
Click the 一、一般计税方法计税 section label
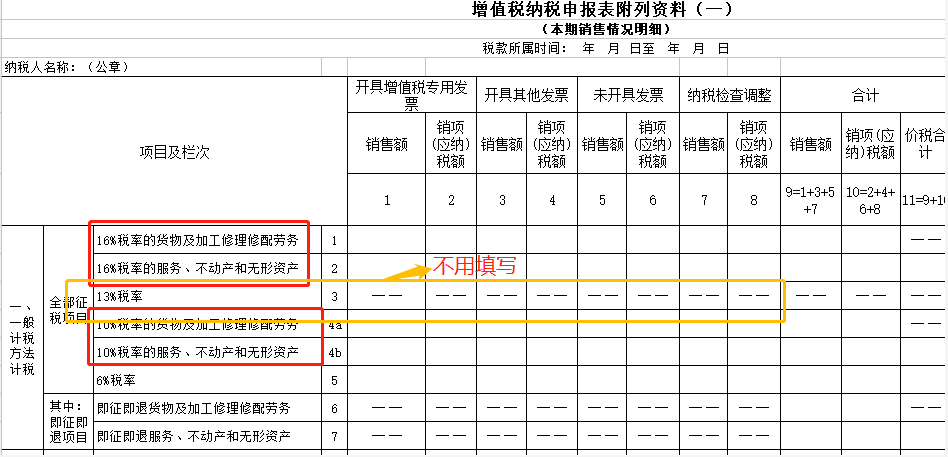[22, 337]
